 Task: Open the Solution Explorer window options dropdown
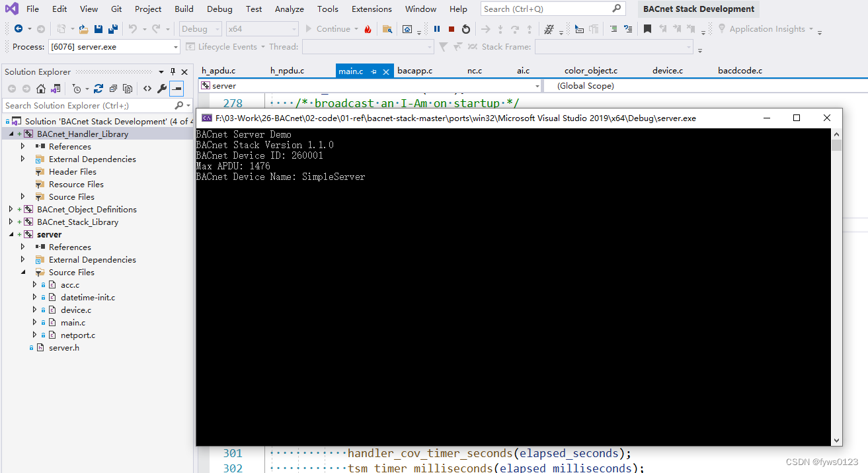coord(162,72)
